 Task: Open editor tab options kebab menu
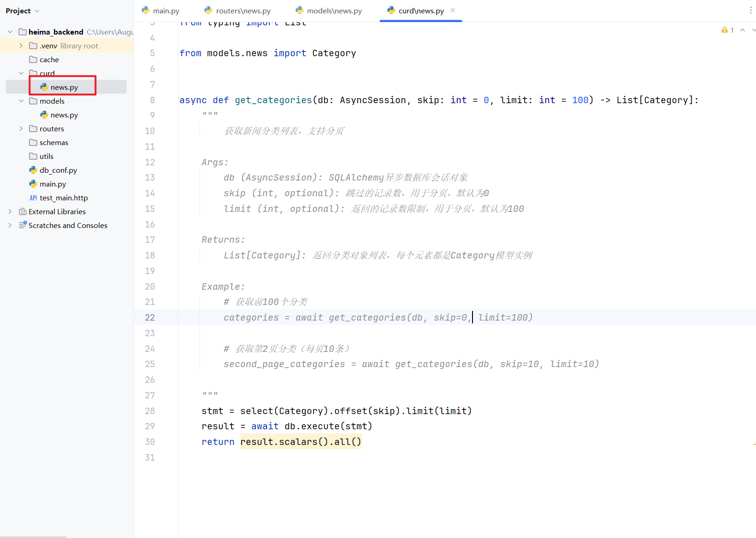751,11
